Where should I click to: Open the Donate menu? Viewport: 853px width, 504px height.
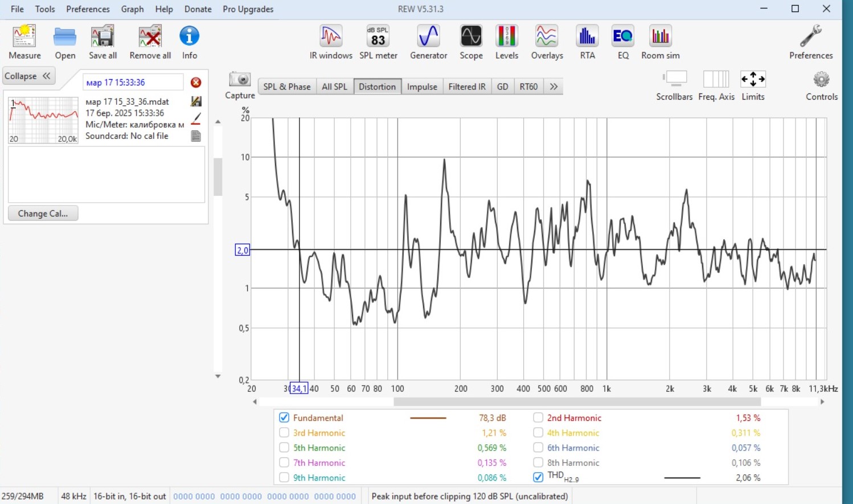click(x=198, y=9)
